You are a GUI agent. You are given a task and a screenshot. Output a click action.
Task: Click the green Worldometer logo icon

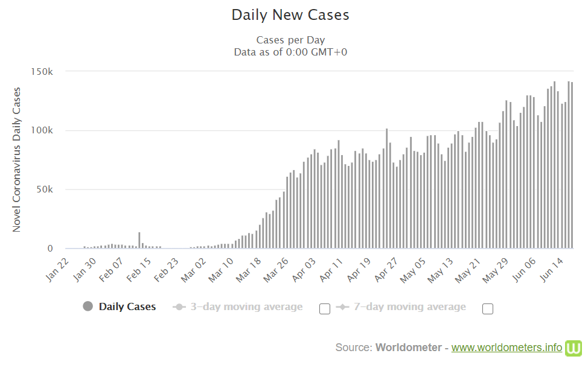pos(572,348)
